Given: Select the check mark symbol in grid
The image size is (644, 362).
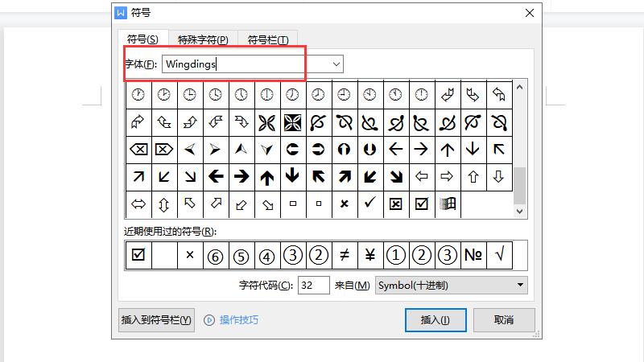Looking at the screenshot, I should click(x=370, y=204).
